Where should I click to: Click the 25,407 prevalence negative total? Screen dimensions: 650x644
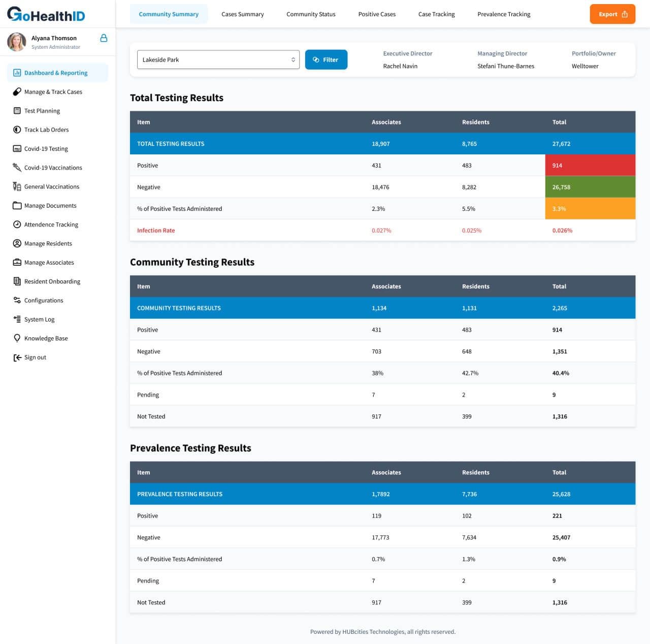pyautogui.click(x=561, y=537)
